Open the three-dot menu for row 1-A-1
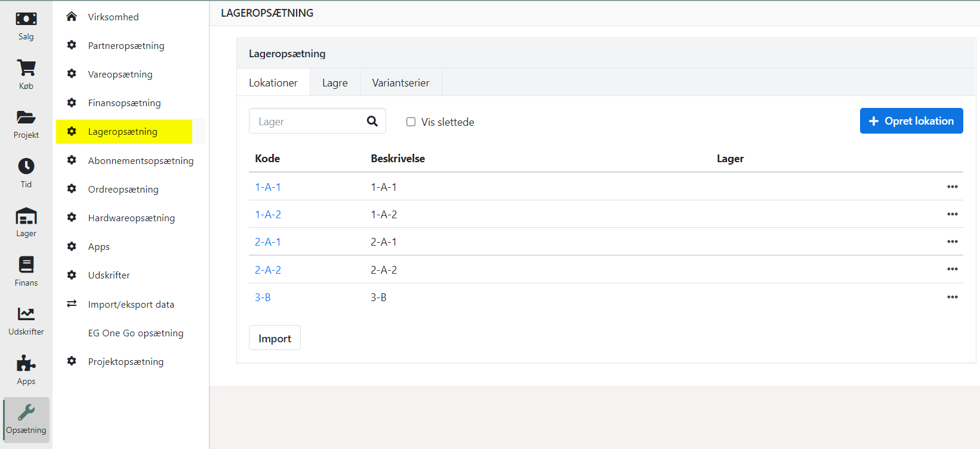Screen dimensions: 980x449 click(952, 187)
